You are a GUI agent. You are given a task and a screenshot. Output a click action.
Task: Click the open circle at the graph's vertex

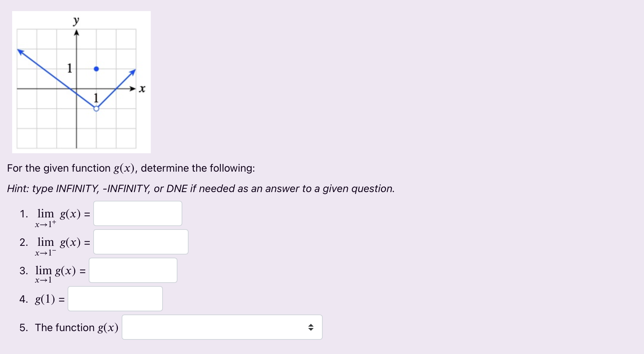click(x=96, y=109)
